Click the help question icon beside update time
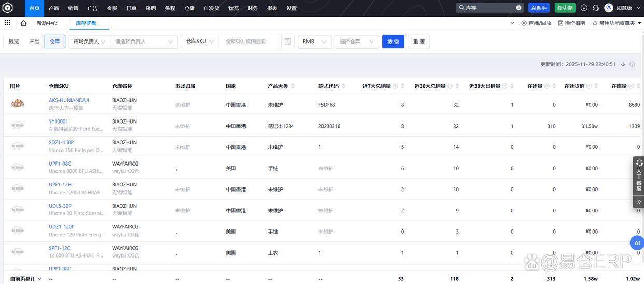The image size is (644, 284). pos(632,64)
